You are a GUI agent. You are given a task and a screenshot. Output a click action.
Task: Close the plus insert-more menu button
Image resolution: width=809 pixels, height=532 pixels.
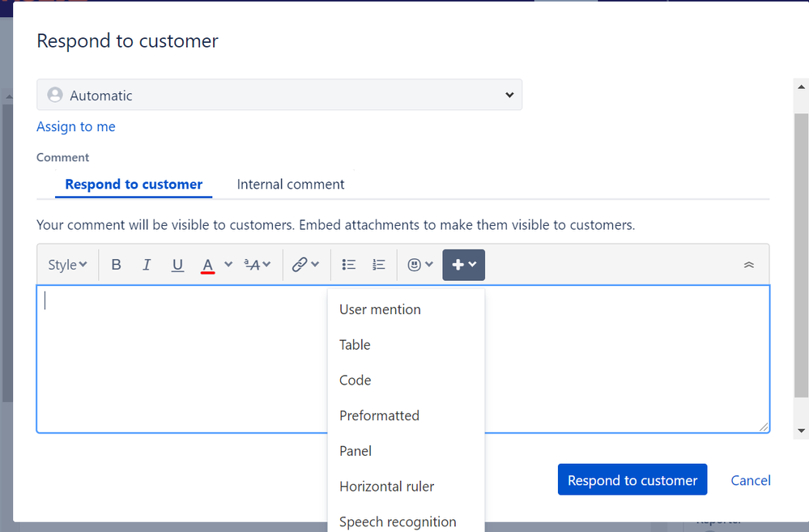click(463, 265)
